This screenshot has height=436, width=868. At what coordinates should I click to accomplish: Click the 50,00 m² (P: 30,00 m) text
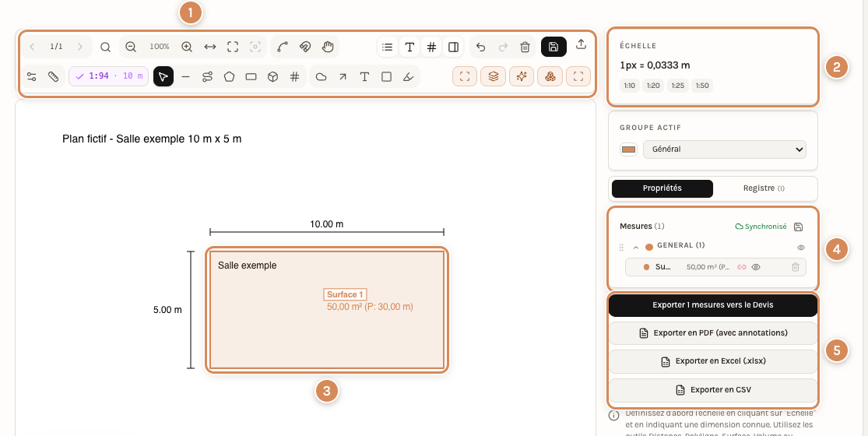(x=370, y=307)
